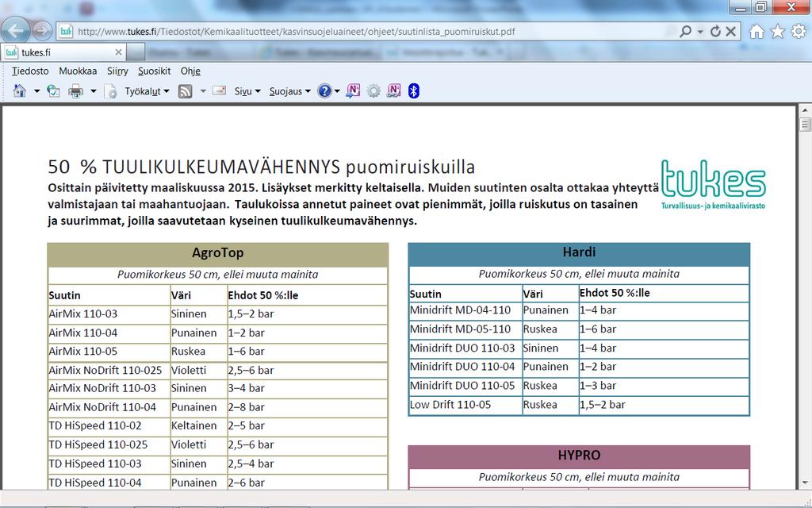This screenshot has height=508, width=812.
Task: Click the scrollbar down arrow
Action: 805,483
